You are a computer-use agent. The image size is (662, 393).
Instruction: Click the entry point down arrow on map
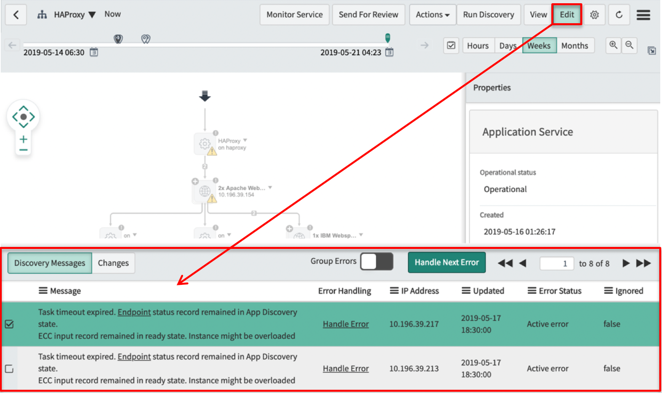pos(205,96)
